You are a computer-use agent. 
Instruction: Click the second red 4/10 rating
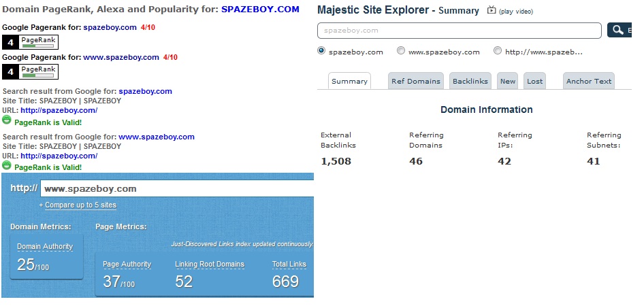pos(170,57)
